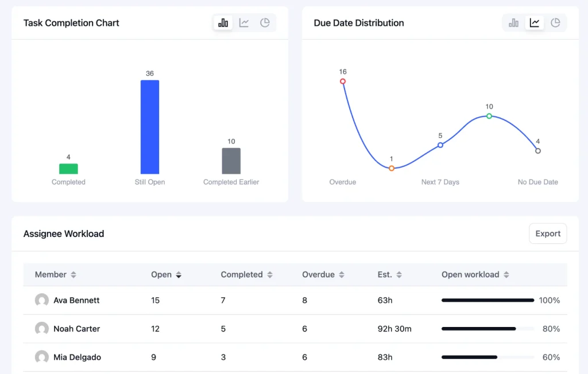Click the Due Date Distribution title

click(x=359, y=23)
